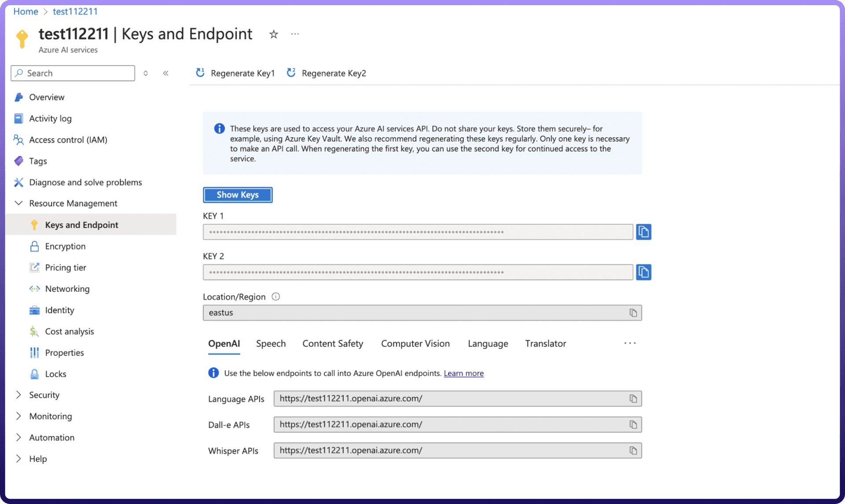The height and width of the screenshot is (504, 845).
Task: Copy KEY 2 to clipboard
Action: coord(643,272)
